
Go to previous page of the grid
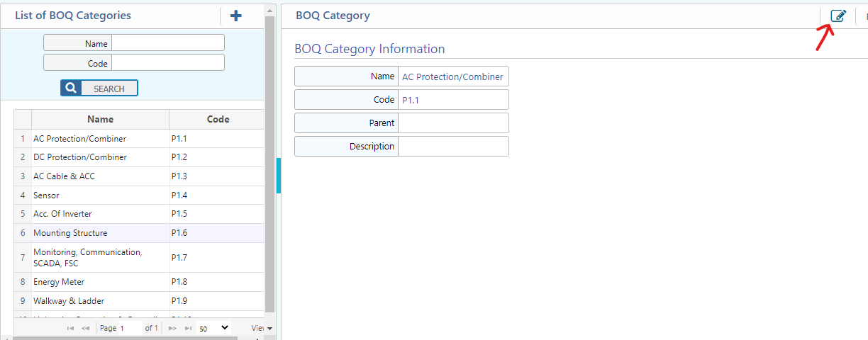(86, 328)
